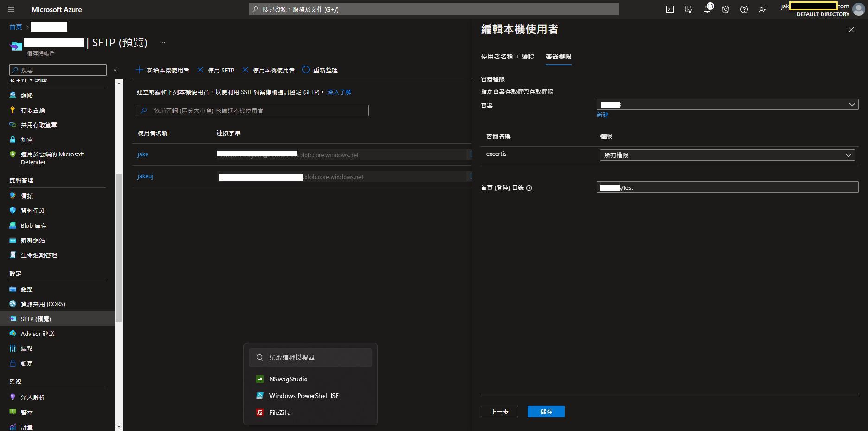Open the directories and subscriptions filter icon

[689, 9]
